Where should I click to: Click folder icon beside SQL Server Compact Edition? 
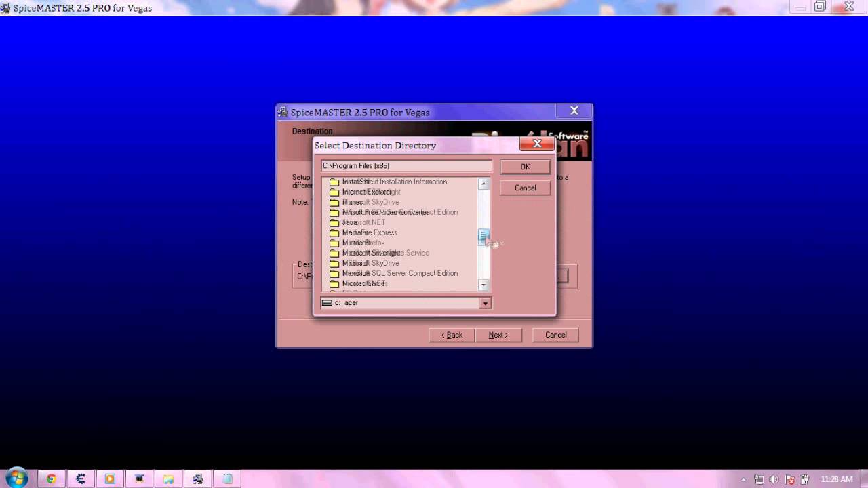tap(334, 273)
